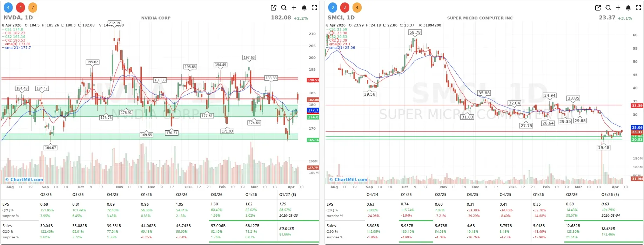Screen dimensions: 644x245
Task: Click the 19.48 low label on SMCI chart
Action: pos(604,148)
